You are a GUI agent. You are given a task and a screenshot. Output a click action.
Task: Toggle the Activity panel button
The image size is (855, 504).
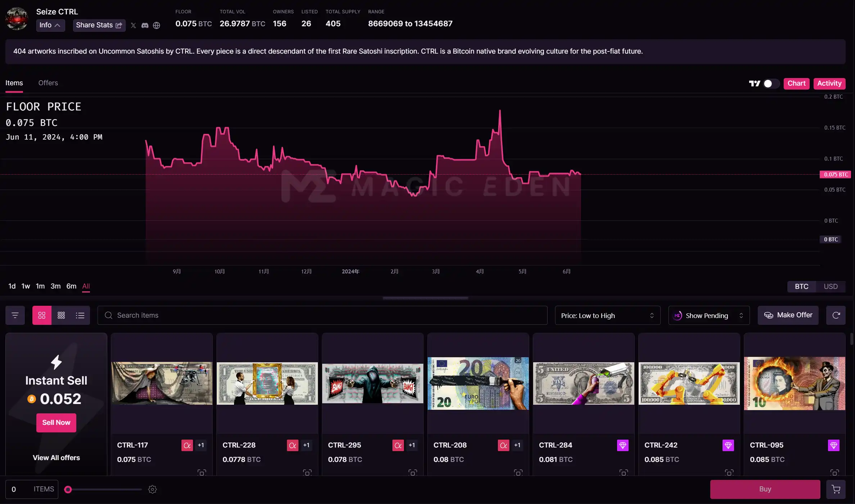click(x=829, y=83)
